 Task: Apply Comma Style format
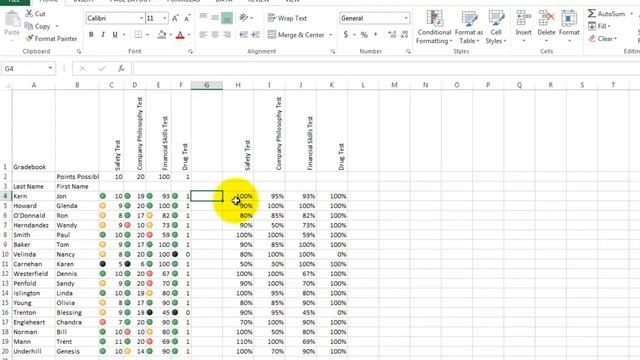[376, 35]
